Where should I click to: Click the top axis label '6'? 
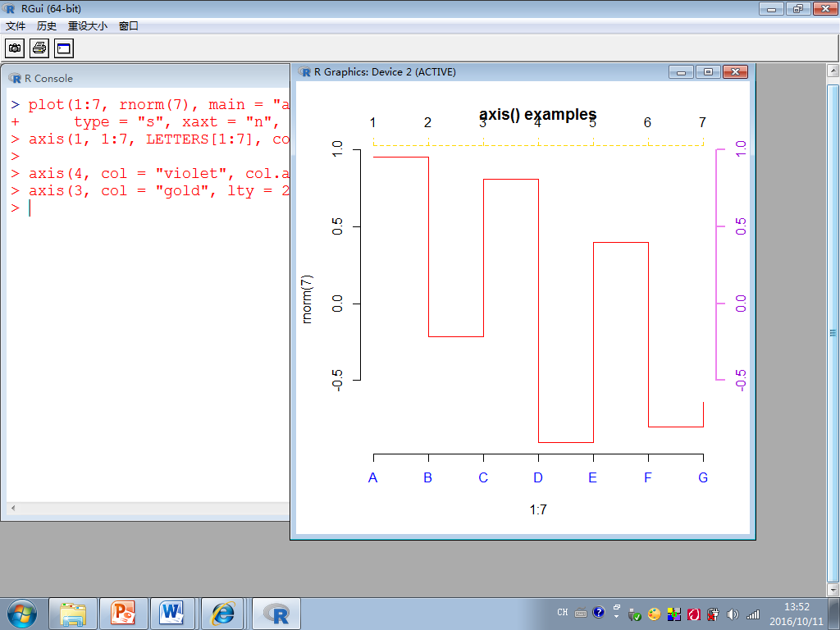click(x=647, y=123)
